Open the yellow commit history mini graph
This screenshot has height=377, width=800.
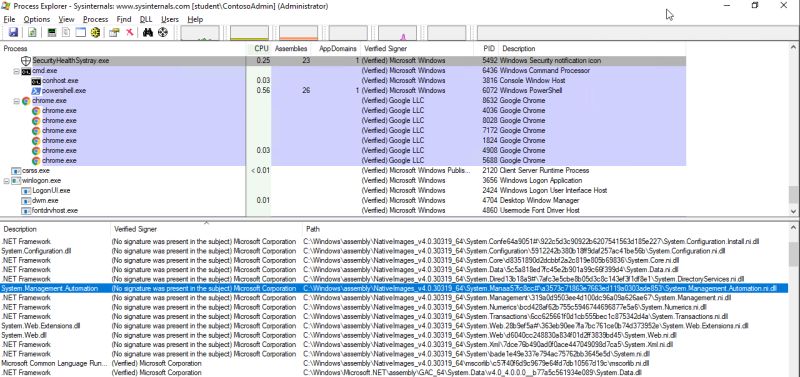tap(249, 33)
